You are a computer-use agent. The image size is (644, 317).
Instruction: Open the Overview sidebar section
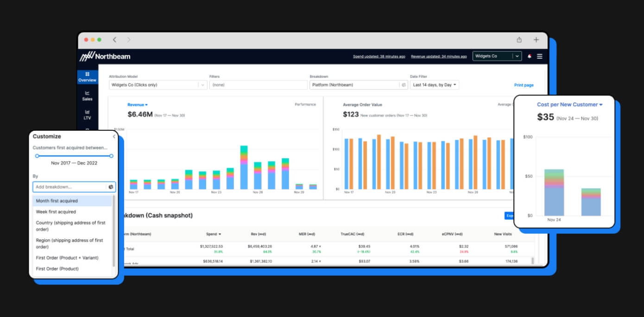coord(87,77)
